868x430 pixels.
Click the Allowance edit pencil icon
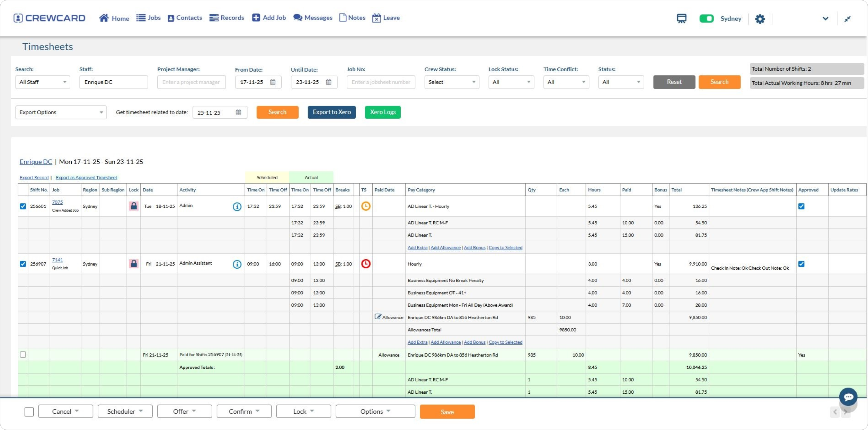pyautogui.click(x=378, y=317)
